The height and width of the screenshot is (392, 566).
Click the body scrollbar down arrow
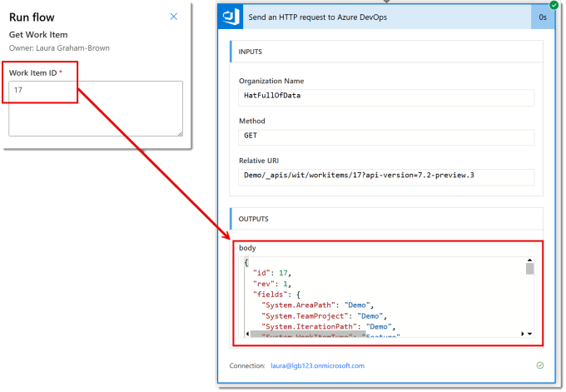[529, 334]
